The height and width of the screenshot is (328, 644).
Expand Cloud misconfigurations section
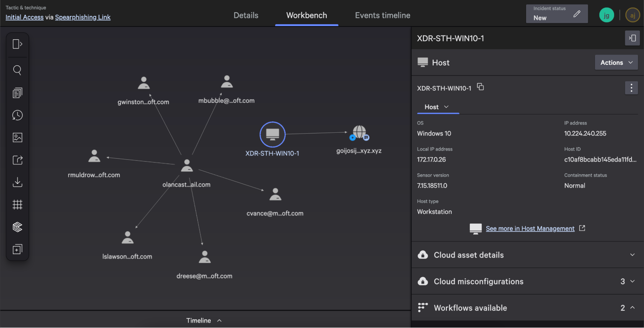[x=527, y=281]
